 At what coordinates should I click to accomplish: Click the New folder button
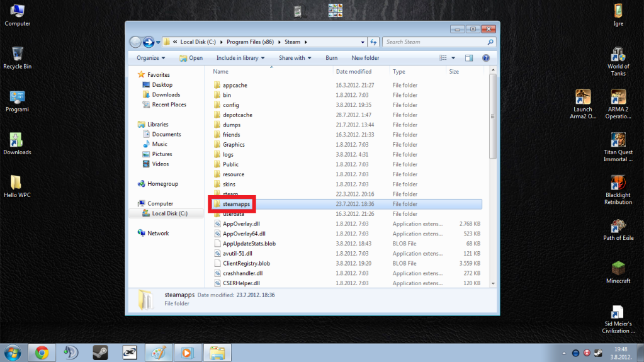pyautogui.click(x=365, y=58)
